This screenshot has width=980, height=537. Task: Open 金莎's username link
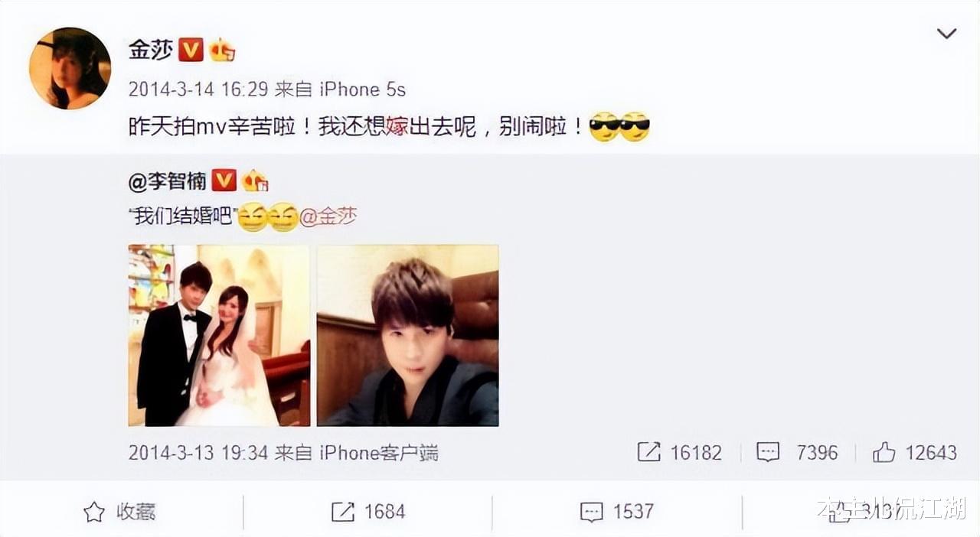(x=150, y=50)
